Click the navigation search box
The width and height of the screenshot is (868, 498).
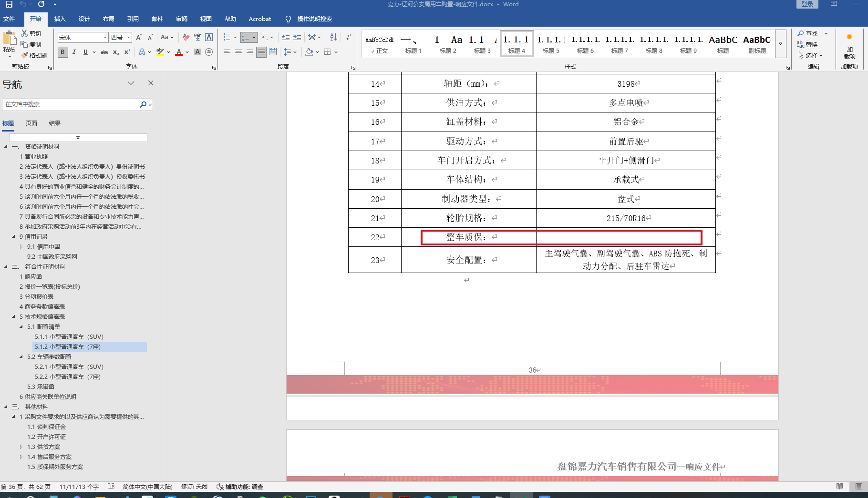(72, 104)
